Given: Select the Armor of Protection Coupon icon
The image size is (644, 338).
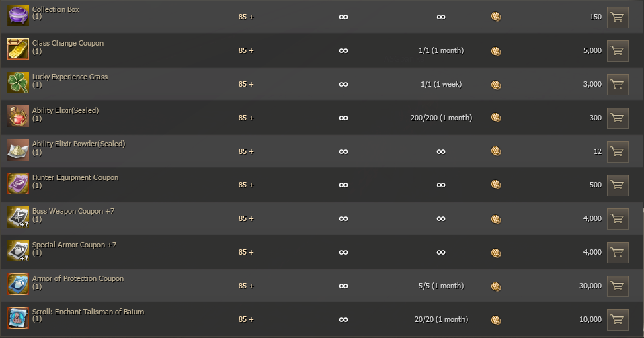Looking at the screenshot, I should coord(18,285).
